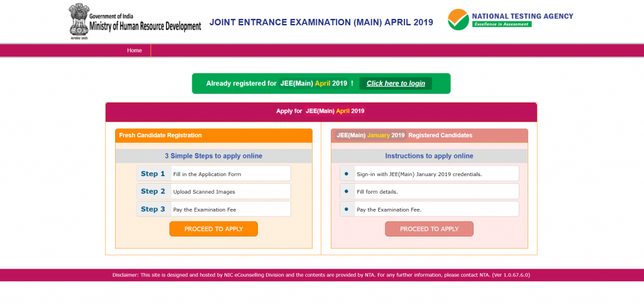The height and width of the screenshot is (307, 644).
Task: Click the NATIONAL TESTING AGENCY name text
Action: coord(523,16)
